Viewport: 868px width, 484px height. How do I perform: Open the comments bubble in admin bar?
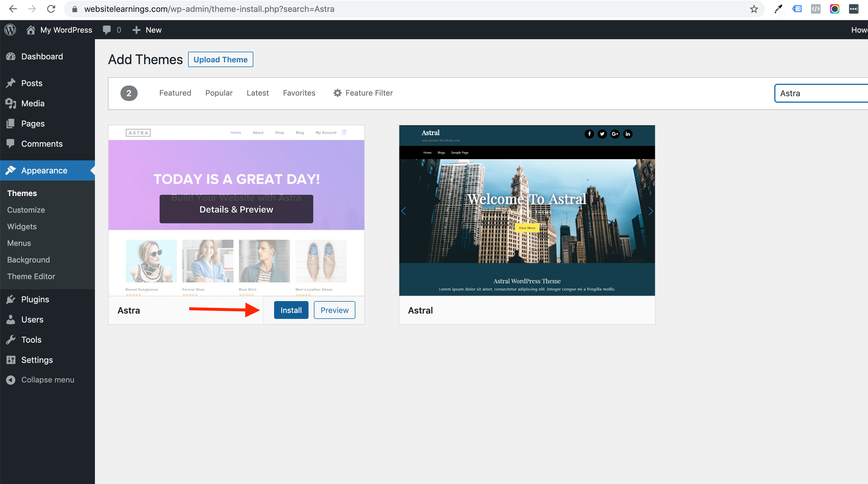[x=107, y=30]
